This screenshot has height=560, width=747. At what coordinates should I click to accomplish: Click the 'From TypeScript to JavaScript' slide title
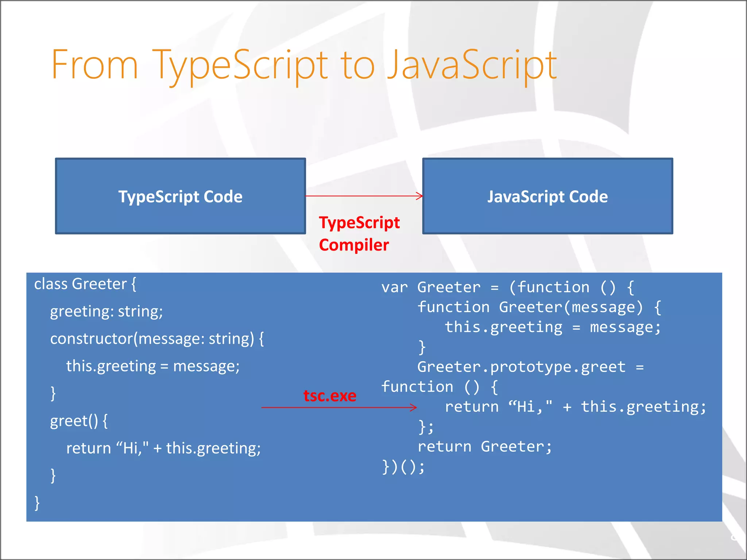pyautogui.click(x=303, y=66)
